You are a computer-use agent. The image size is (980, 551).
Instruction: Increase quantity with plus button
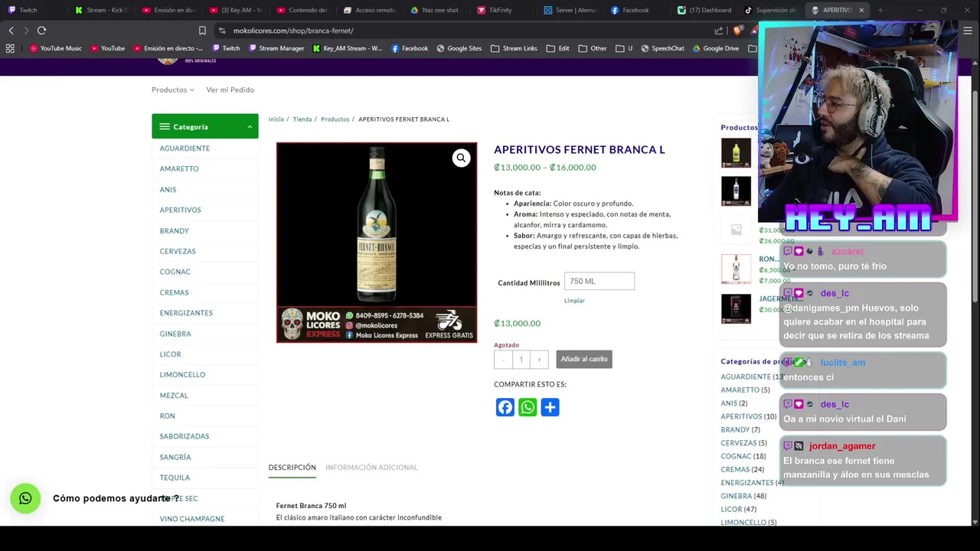(539, 360)
